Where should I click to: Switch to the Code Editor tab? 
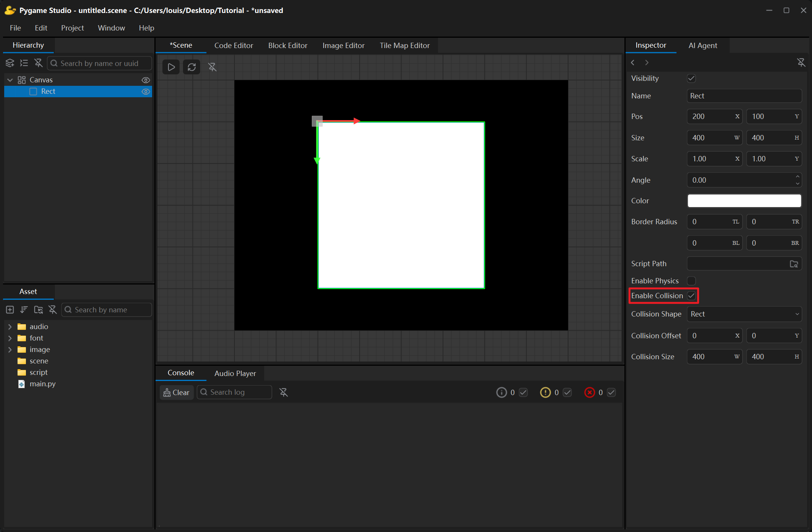click(234, 45)
